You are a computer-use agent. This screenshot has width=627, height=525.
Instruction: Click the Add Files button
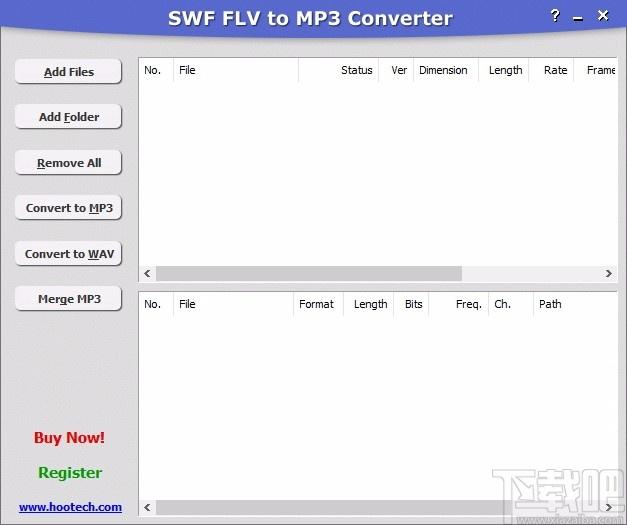(68, 72)
